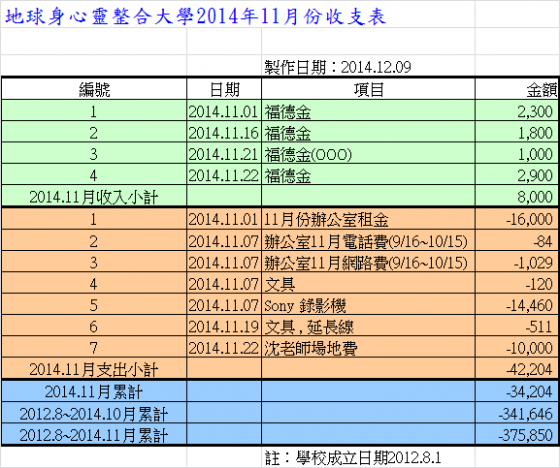This screenshot has width=560, height=468.
Task: Click the date cell 2014.11.16
Action: [x=224, y=133]
